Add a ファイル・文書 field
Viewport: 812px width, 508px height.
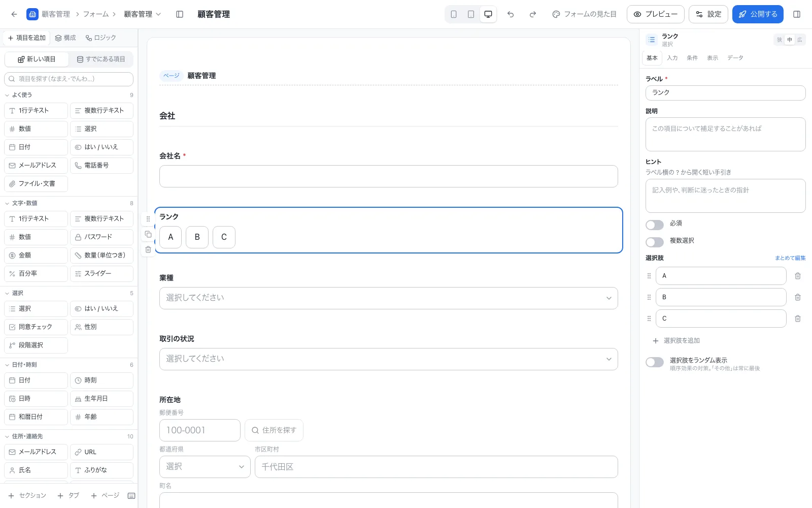36,184
